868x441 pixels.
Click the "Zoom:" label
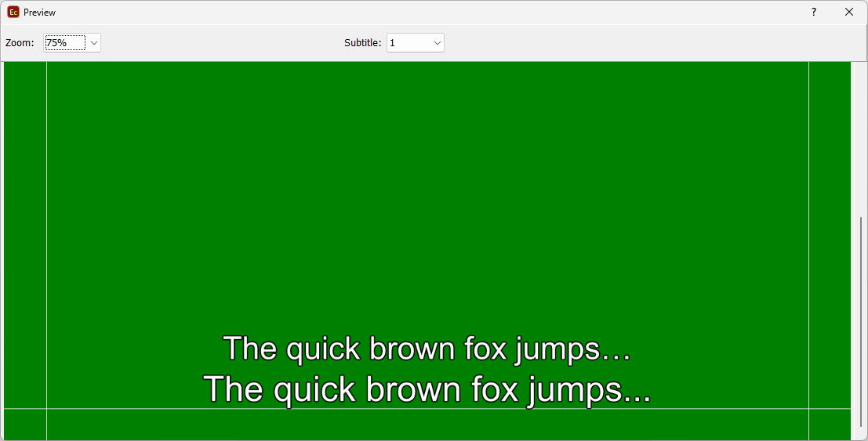pos(20,43)
